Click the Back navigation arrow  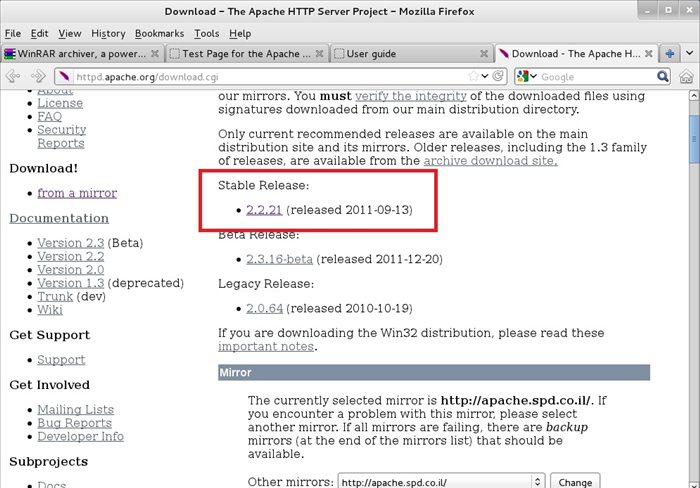pyautogui.click(x=13, y=76)
